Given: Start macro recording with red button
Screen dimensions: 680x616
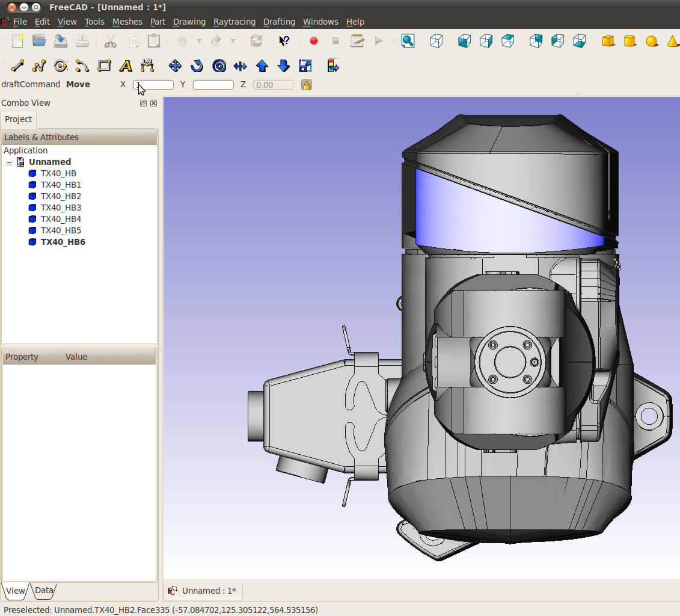Looking at the screenshot, I should pyautogui.click(x=313, y=41).
